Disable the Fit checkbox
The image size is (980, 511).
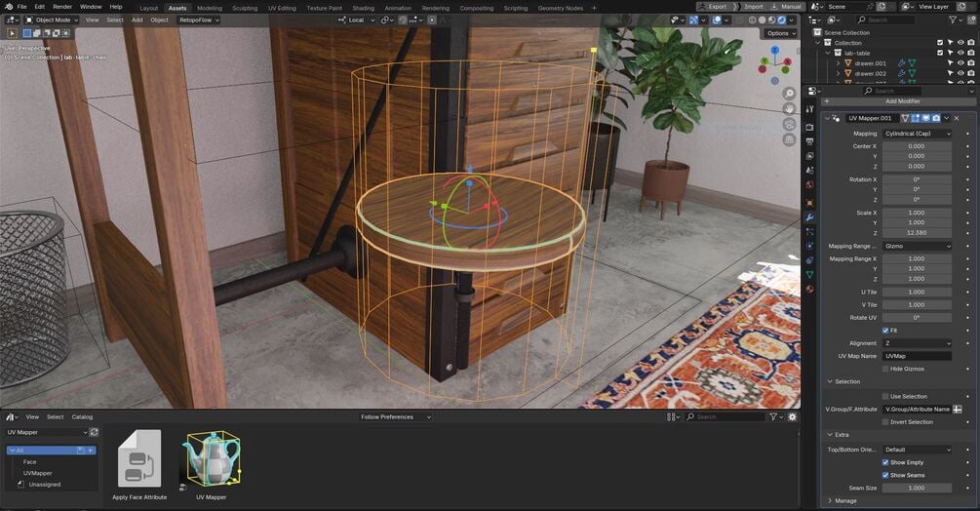885,331
